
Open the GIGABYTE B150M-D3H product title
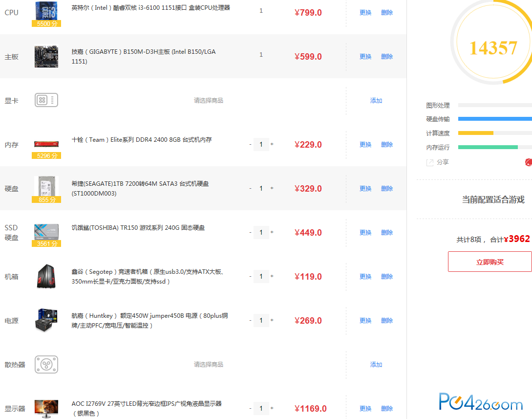[144, 56]
